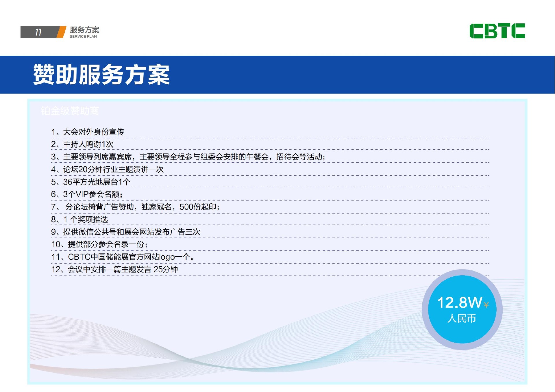Select line 9 about 微信公共号和展会网站发布广告
The height and width of the screenshot is (392, 555).
click(x=126, y=232)
